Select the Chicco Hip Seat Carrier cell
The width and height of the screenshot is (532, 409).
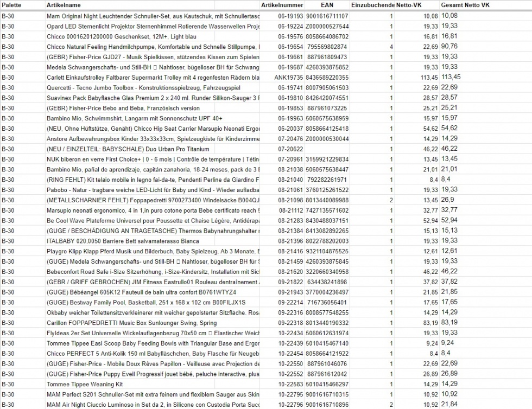tap(153, 129)
